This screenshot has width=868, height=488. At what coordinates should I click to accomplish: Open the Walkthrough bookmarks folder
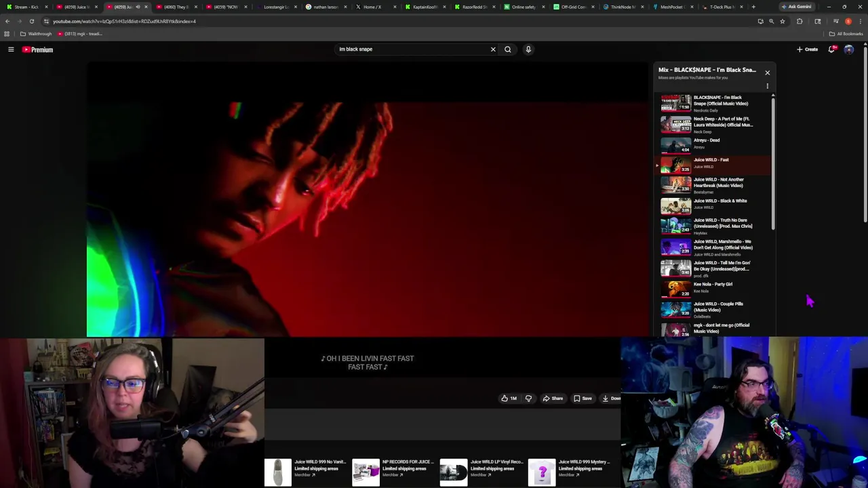[35, 34]
